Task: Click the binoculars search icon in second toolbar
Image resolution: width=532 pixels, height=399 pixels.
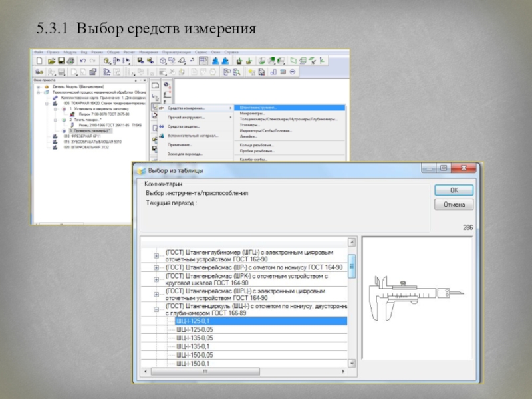Action: (39, 72)
